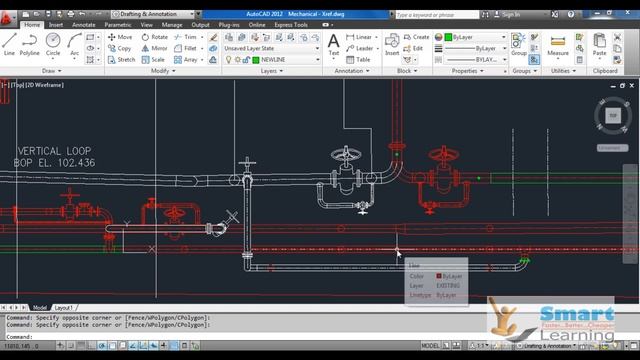The width and height of the screenshot is (640, 360).
Task: Click the Text annotation tool
Action: (333, 45)
